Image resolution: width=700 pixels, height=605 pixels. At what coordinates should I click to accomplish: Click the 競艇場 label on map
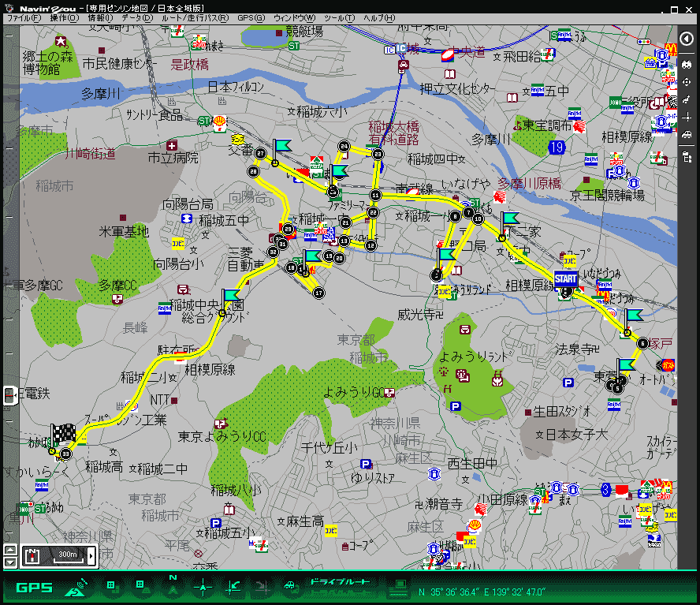click(304, 32)
